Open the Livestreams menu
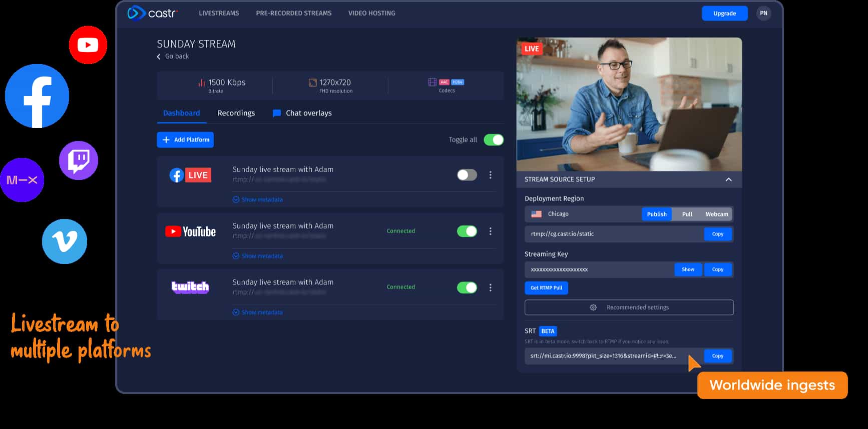 pyautogui.click(x=219, y=13)
